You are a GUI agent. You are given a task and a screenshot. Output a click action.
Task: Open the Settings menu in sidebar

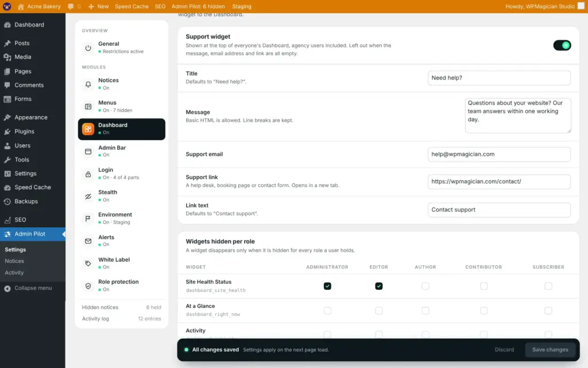[33, 174]
